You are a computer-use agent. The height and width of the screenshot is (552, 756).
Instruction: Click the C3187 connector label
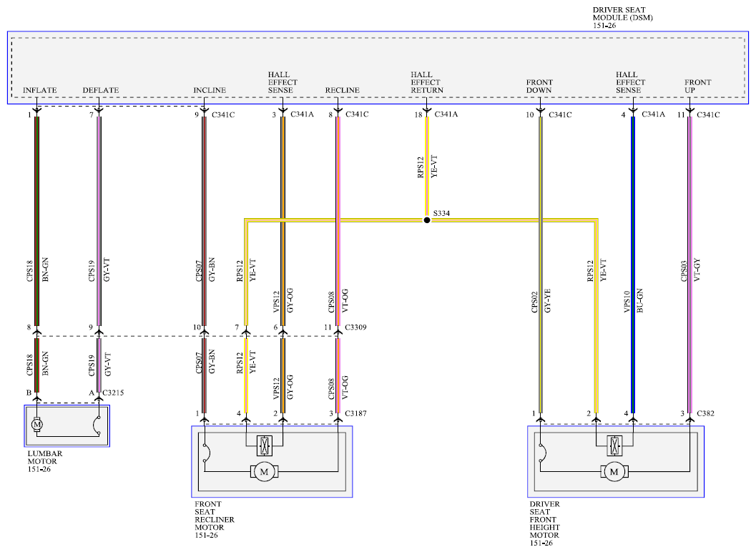355,413
